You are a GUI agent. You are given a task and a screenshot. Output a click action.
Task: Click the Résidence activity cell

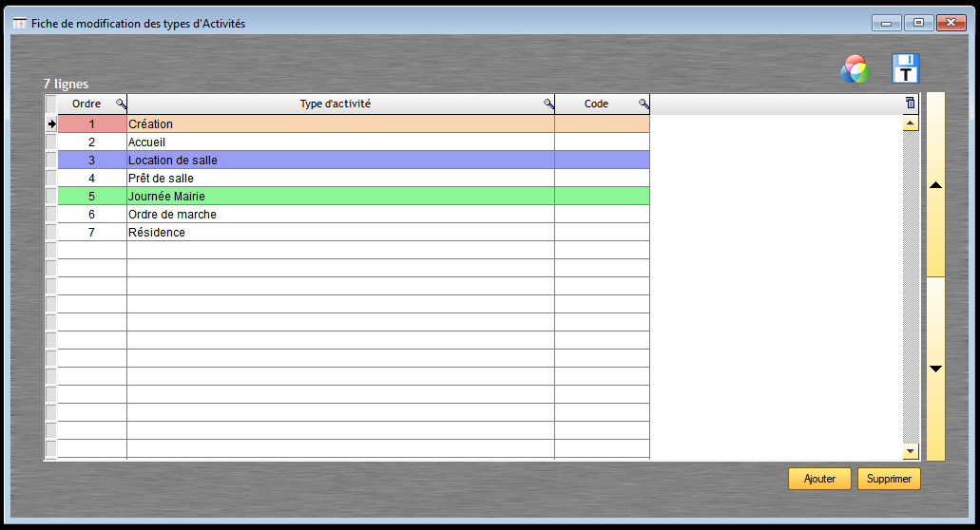(339, 233)
